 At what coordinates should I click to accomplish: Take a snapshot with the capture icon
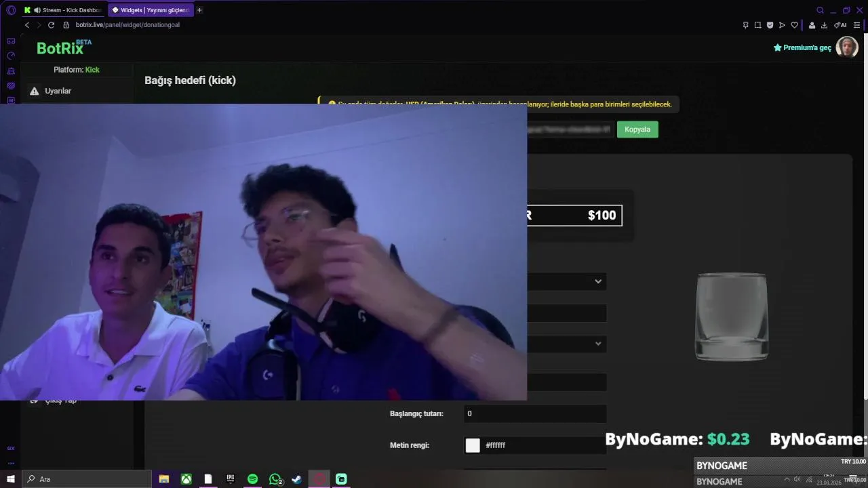pos(757,25)
